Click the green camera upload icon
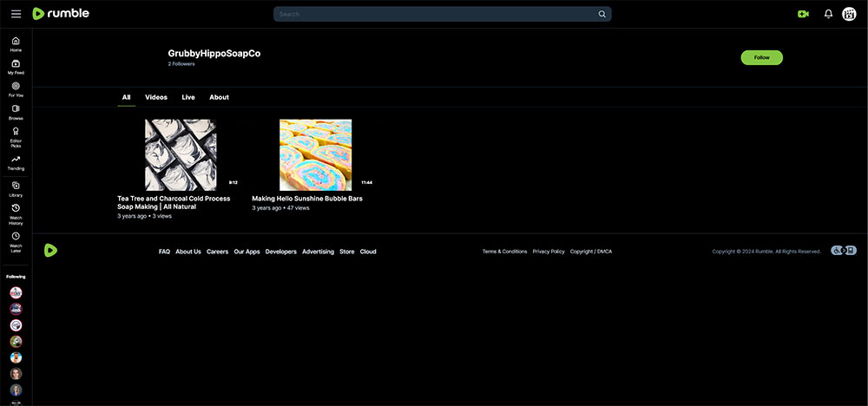The height and width of the screenshot is (406, 868). (803, 15)
